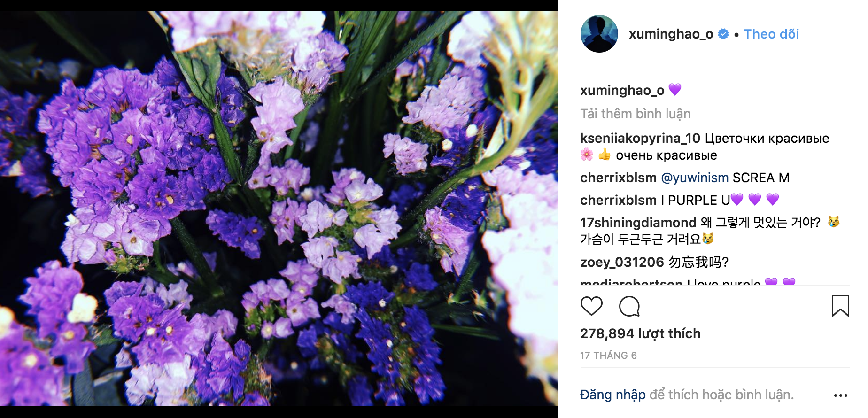
Task: Click the 17 THÁNG 6 post date
Action: click(608, 356)
